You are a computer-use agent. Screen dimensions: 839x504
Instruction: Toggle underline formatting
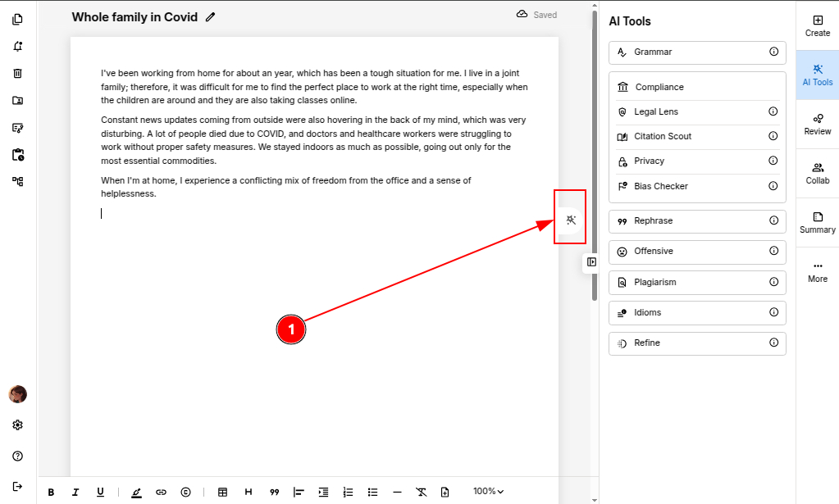(x=100, y=492)
